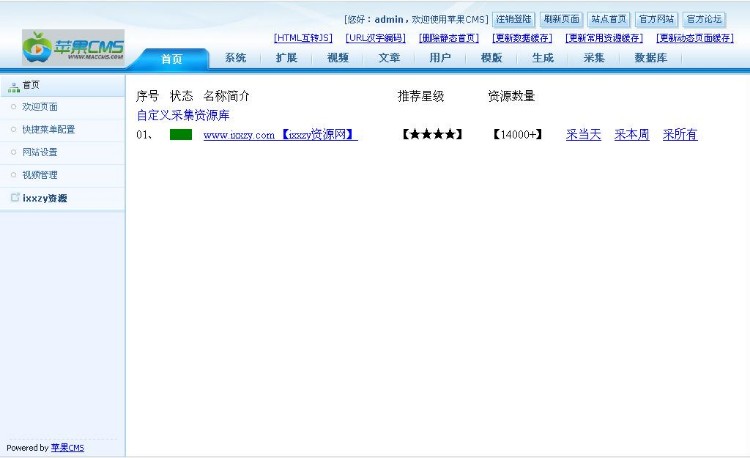Click the [更新动态页面缓存] link
This screenshot has width=750, height=458.
pyautogui.click(x=695, y=38)
